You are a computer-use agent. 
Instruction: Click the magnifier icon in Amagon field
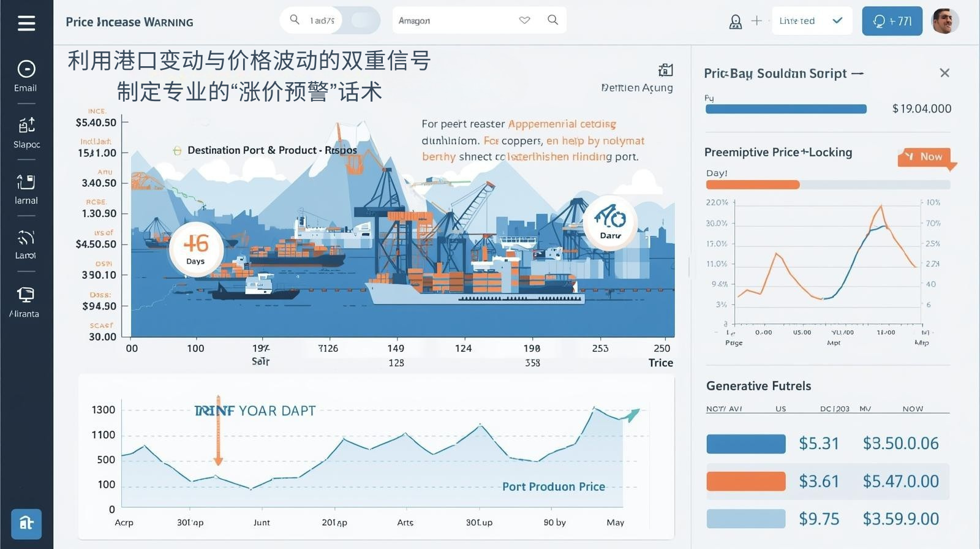click(x=552, y=20)
